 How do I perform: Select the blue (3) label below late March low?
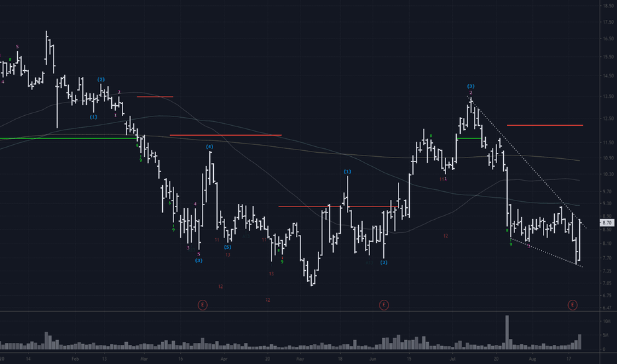coord(199,261)
